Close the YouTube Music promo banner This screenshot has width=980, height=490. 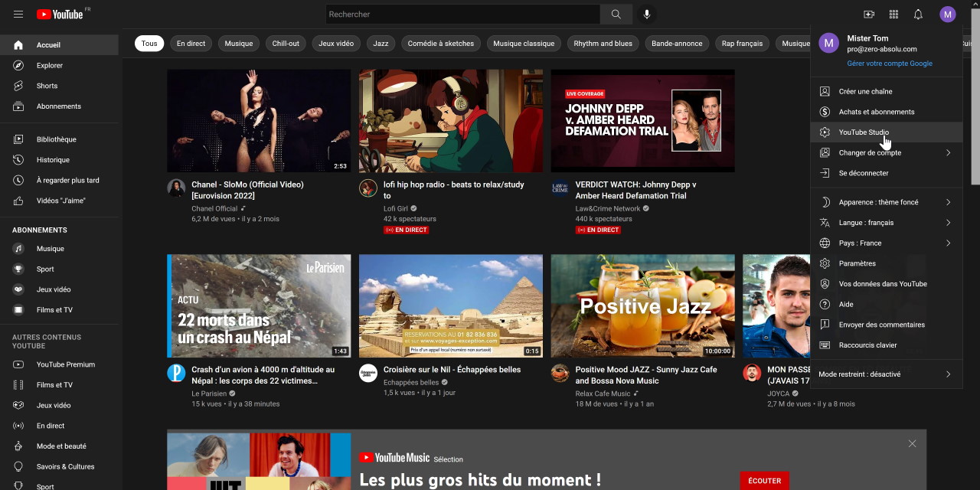(912, 443)
